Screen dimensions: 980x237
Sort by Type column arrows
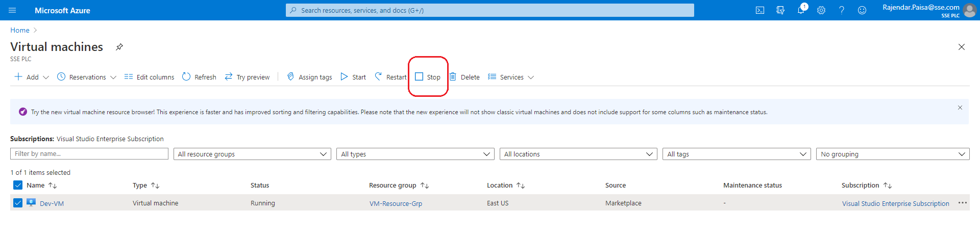(x=156, y=186)
